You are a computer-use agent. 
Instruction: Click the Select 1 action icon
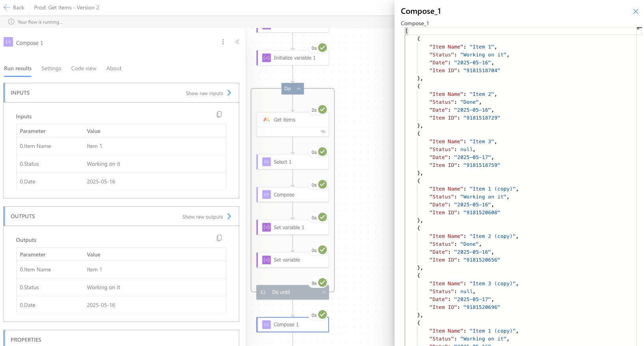pos(266,162)
